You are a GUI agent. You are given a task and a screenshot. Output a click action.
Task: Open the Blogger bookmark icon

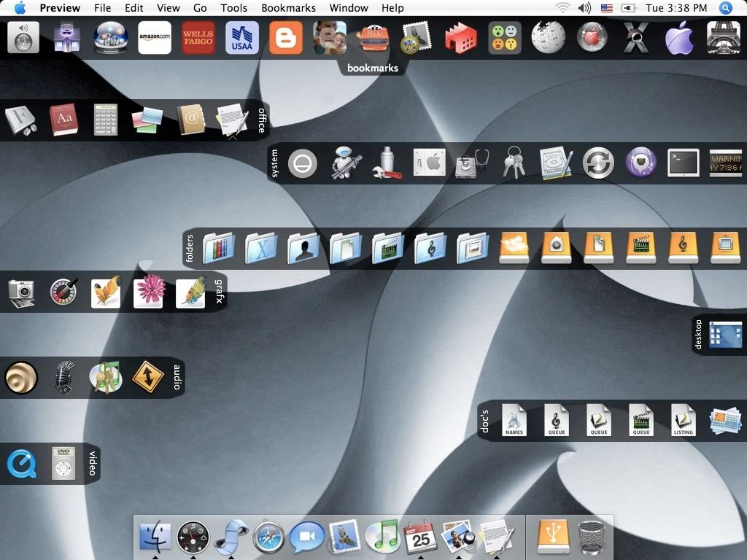(x=285, y=38)
